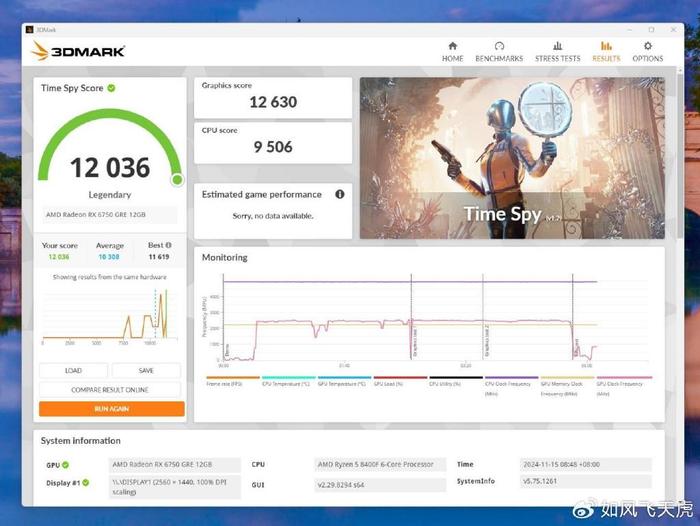Click the SystemInfo version field

[x=586, y=482]
